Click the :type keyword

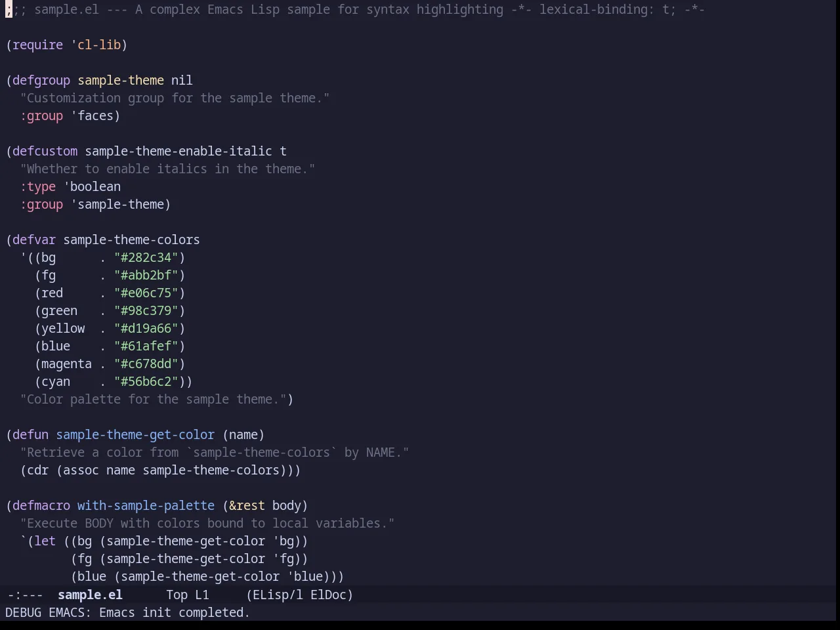click(37, 186)
